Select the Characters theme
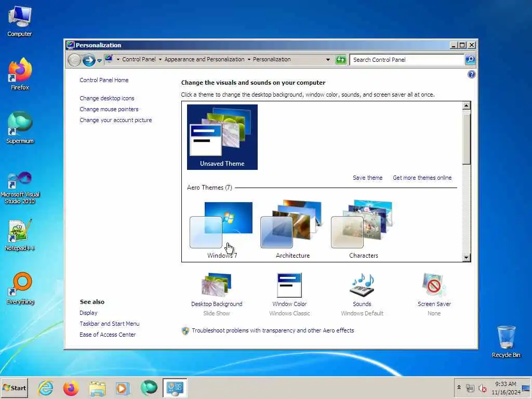This screenshot has width=532, height=399. click(363, 230)
